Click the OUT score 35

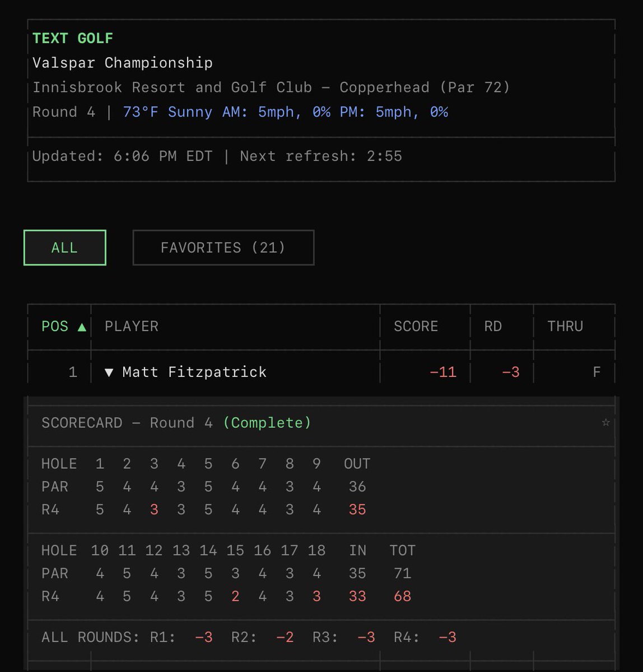357,510
